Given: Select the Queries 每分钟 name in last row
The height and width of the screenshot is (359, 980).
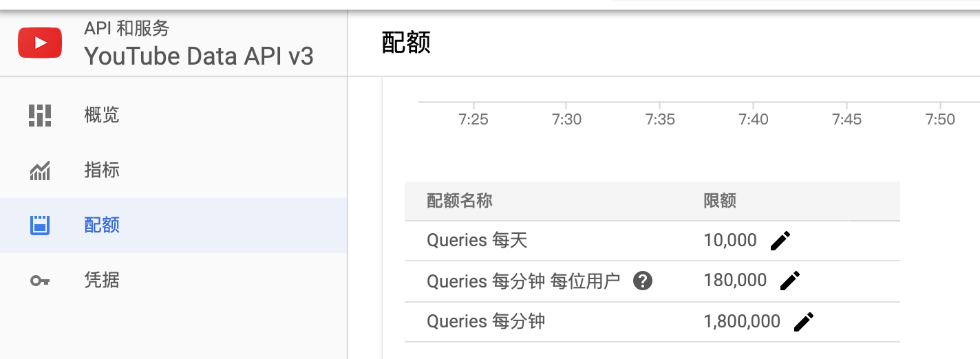Looking at the screenshot, I should 486,321.
